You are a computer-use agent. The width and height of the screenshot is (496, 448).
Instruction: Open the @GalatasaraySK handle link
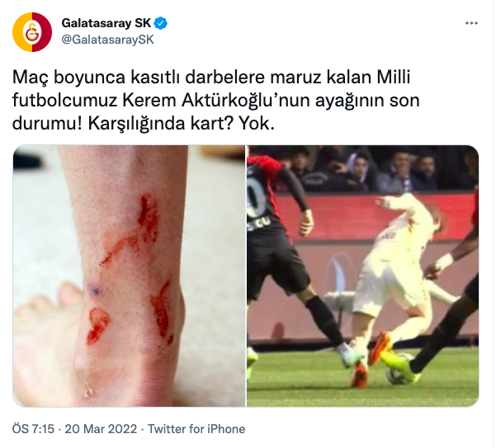click(107, 40)
